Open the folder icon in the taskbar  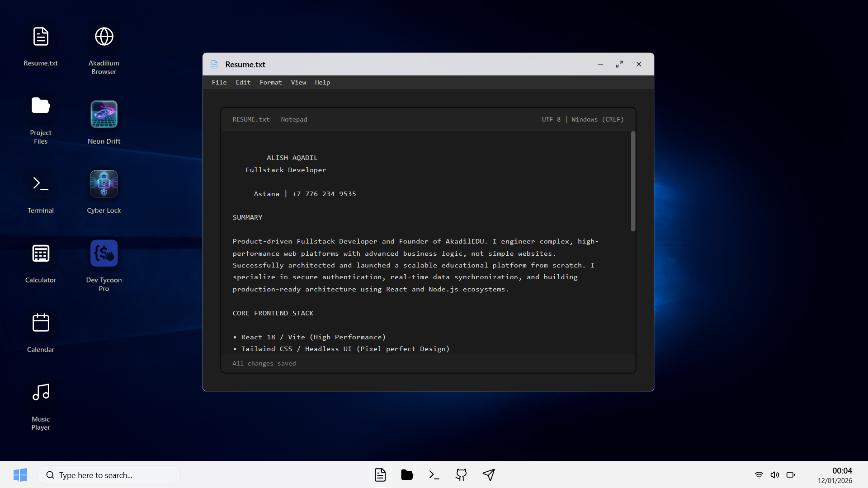(x=407, y=475)
